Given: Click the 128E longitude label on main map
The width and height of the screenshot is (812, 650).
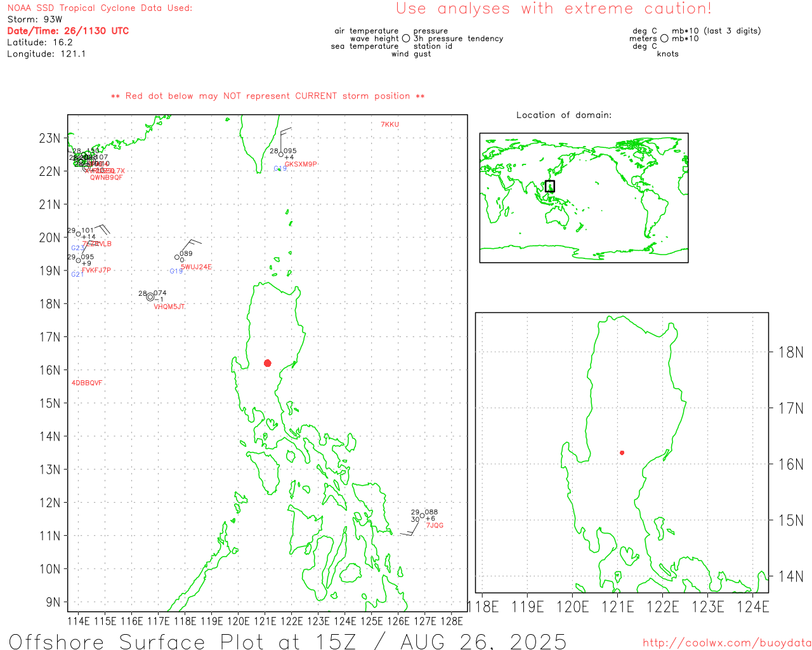Looking at the screenshot, I should coord(452,621).
